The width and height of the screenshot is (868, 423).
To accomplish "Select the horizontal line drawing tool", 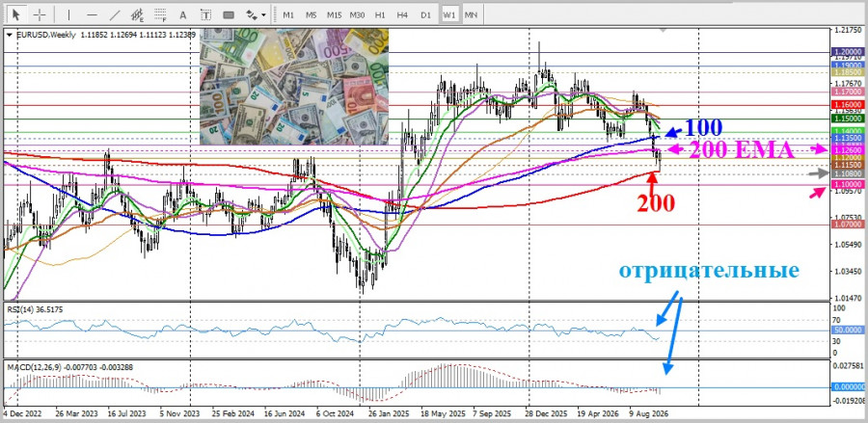I will 92,14.
